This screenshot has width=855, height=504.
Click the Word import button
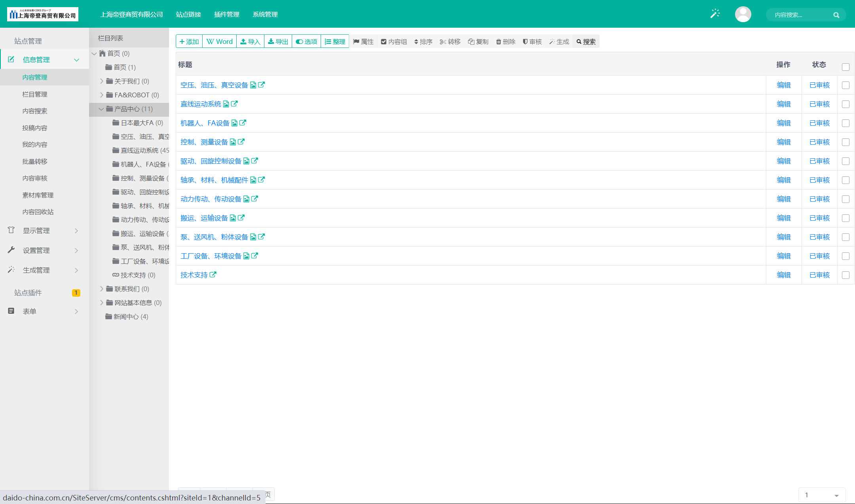pyautogui.click(x=220, y=42)
